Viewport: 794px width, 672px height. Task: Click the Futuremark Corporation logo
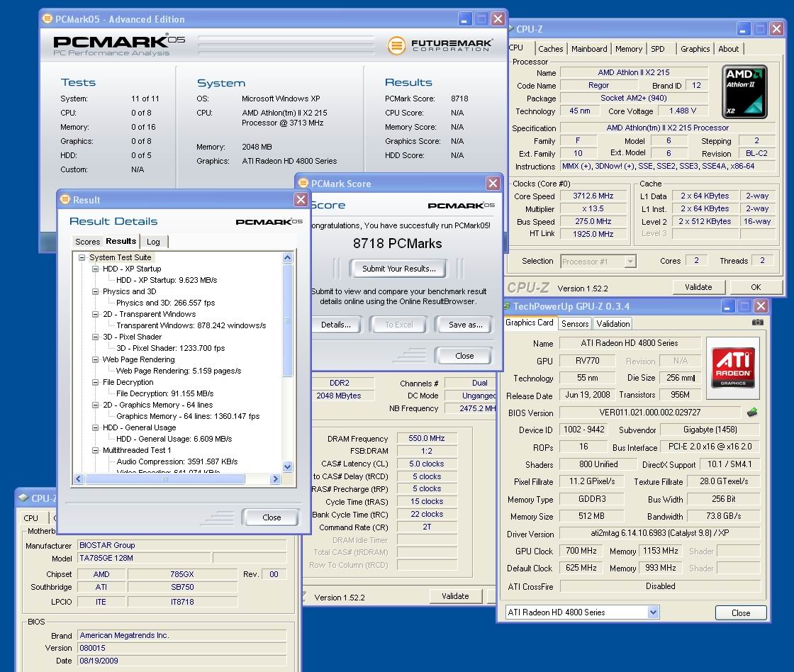click(x=440, y=45)
